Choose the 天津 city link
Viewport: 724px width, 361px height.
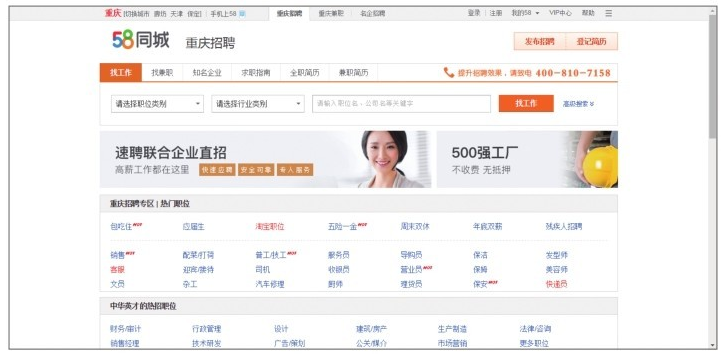click(x=176, y=14)
